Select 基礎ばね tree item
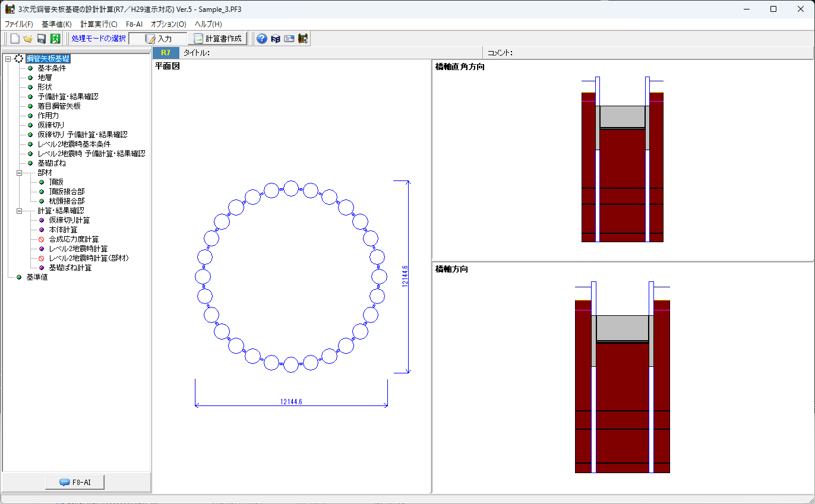Image resolution: width=815 pixels, height=504 pixels. point(52,163)
